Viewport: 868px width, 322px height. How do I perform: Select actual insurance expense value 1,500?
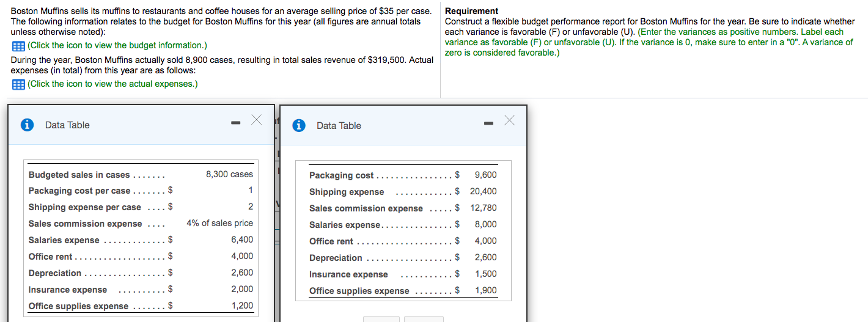486,274
